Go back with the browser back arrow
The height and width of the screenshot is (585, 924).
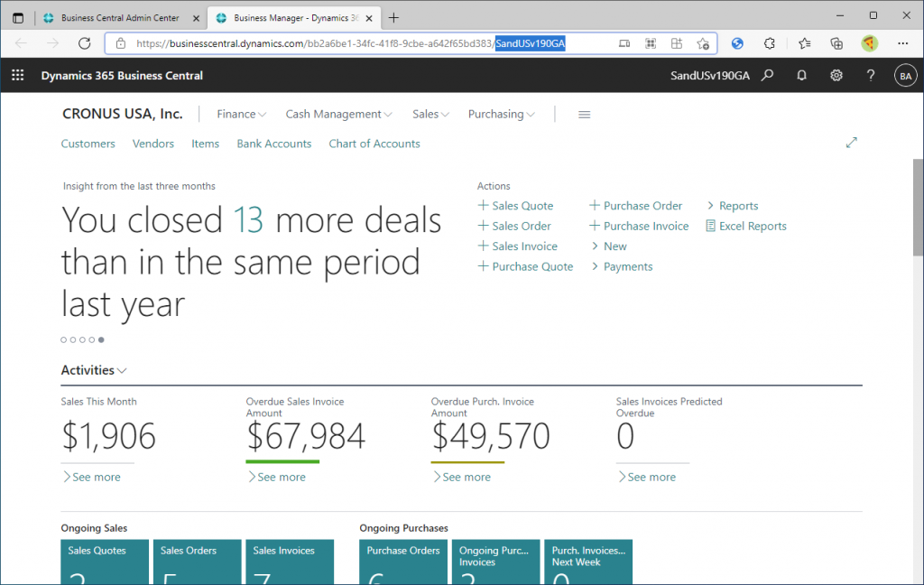click(22, 43)
